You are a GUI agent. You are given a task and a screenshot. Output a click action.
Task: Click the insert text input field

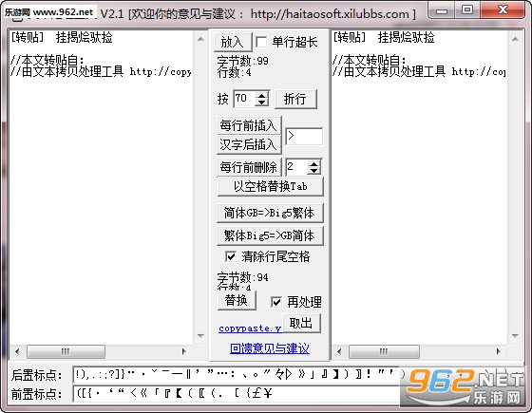pos(304,137)
